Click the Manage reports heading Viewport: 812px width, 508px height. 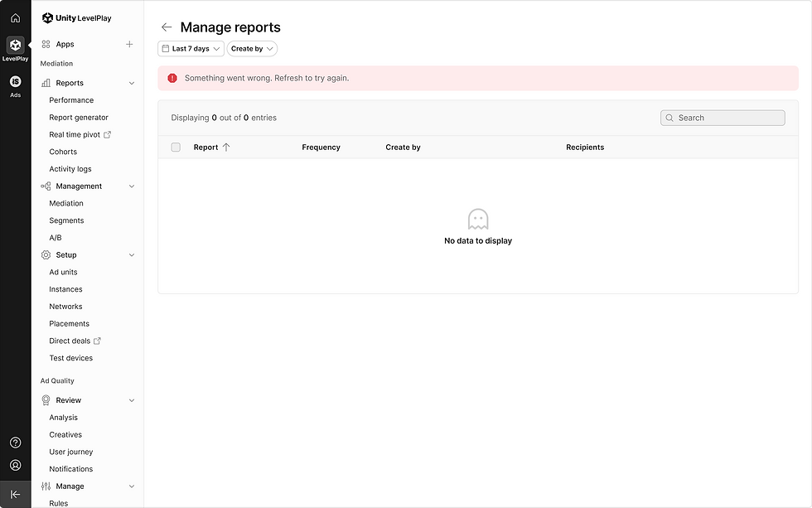pyautogui.click(x=230, y=27)
